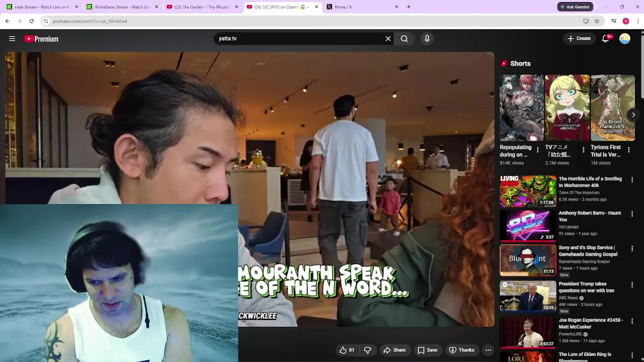Click the install/cast icon in address bar
Screen dimensions: 644x362
tap(586, 21)
